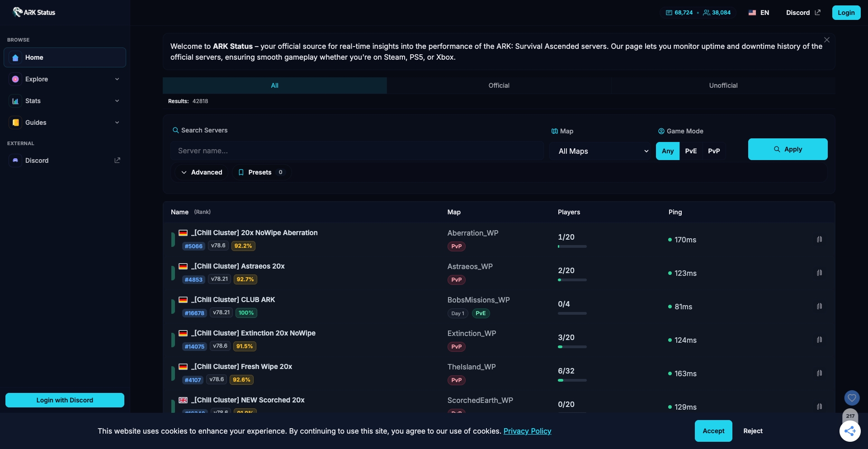Click the Stats bar-chart icon in sidebar
The height and width of the screenshot is (449, 868).
tap(15, 101)
